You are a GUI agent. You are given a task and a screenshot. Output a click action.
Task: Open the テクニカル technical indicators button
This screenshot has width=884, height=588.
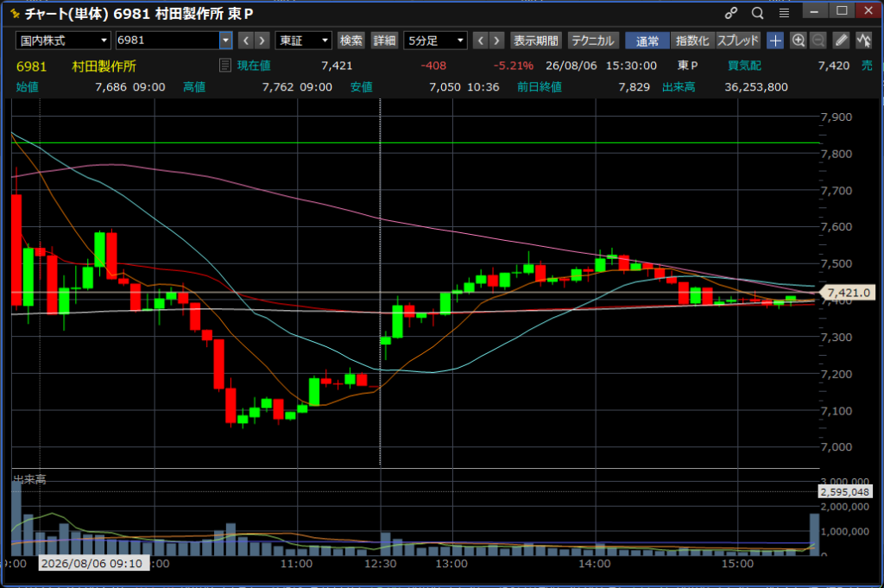coord(592,41)
